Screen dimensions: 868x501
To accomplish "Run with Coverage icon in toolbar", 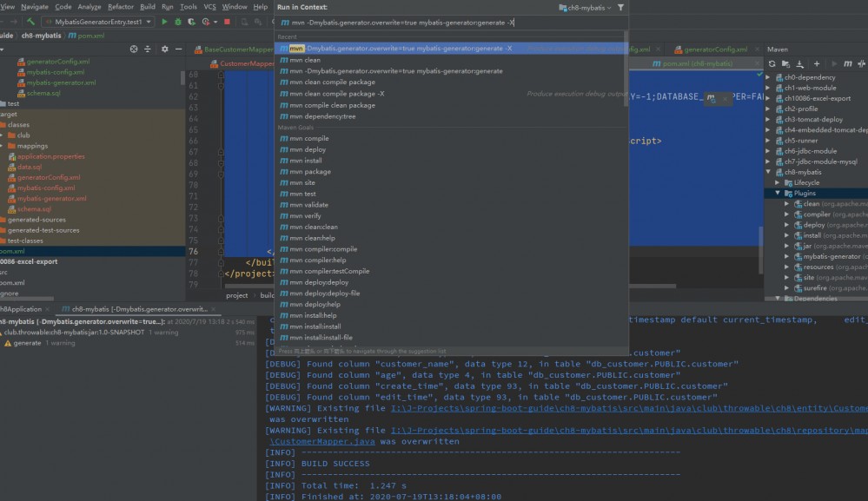I will 191,20.
